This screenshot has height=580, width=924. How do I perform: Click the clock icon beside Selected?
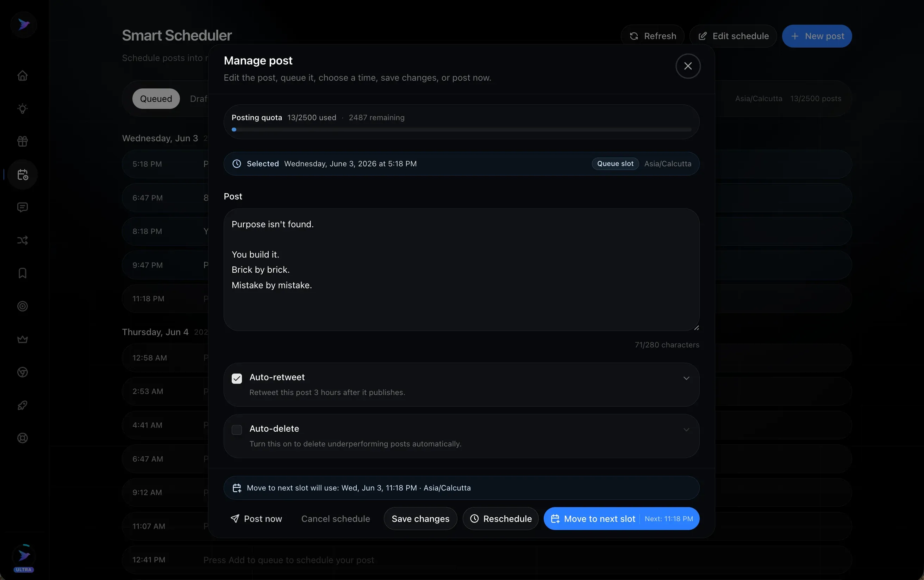[x=237, y=164]
